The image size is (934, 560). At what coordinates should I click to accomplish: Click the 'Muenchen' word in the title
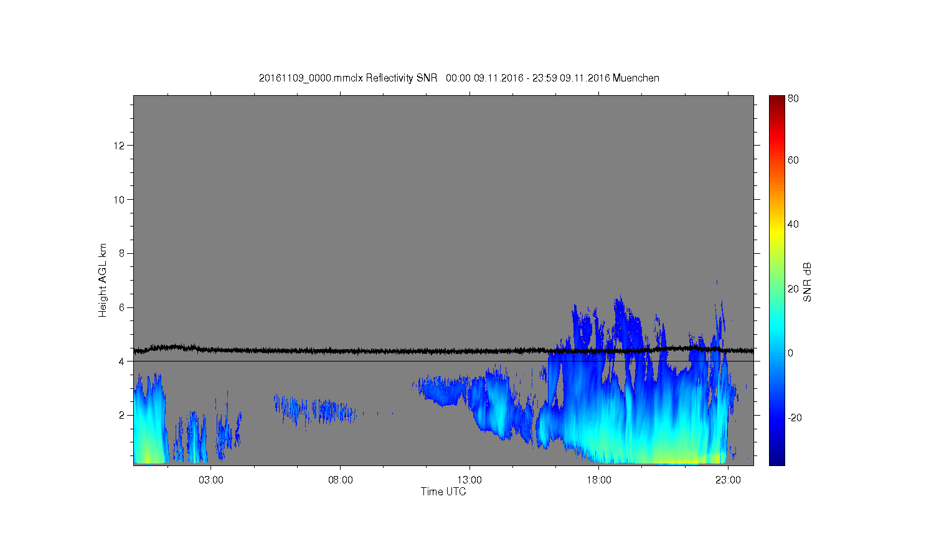[636, 78]
